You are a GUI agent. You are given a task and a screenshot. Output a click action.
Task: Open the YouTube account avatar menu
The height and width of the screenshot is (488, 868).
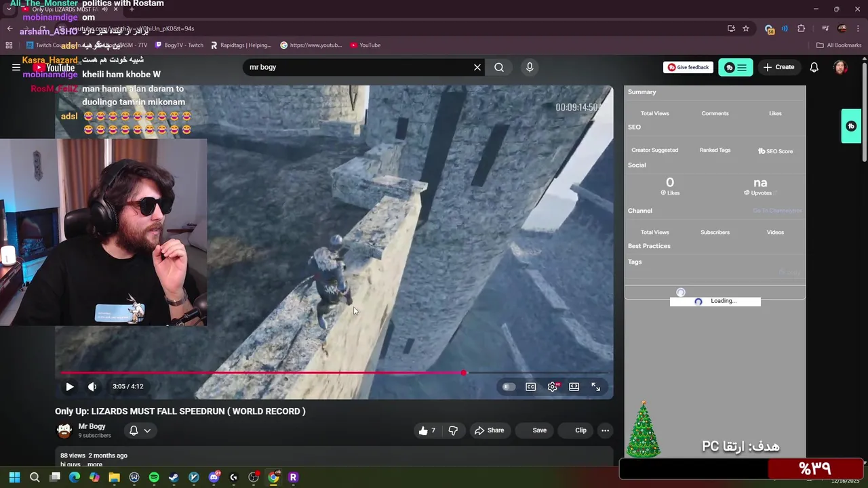(840, 67)
